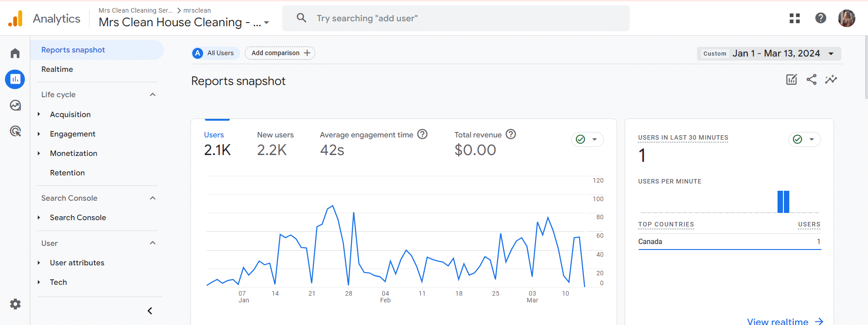Image resolution: width=868 pixels, height=325 pixels.
Task: Open the Home icon in left rail
Action: pyautogui.click(x=15, y=53)
